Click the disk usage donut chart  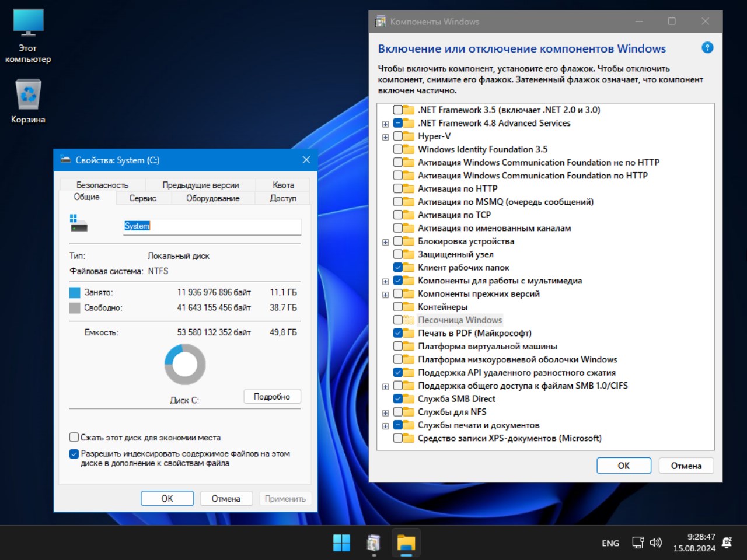(185, 364)
